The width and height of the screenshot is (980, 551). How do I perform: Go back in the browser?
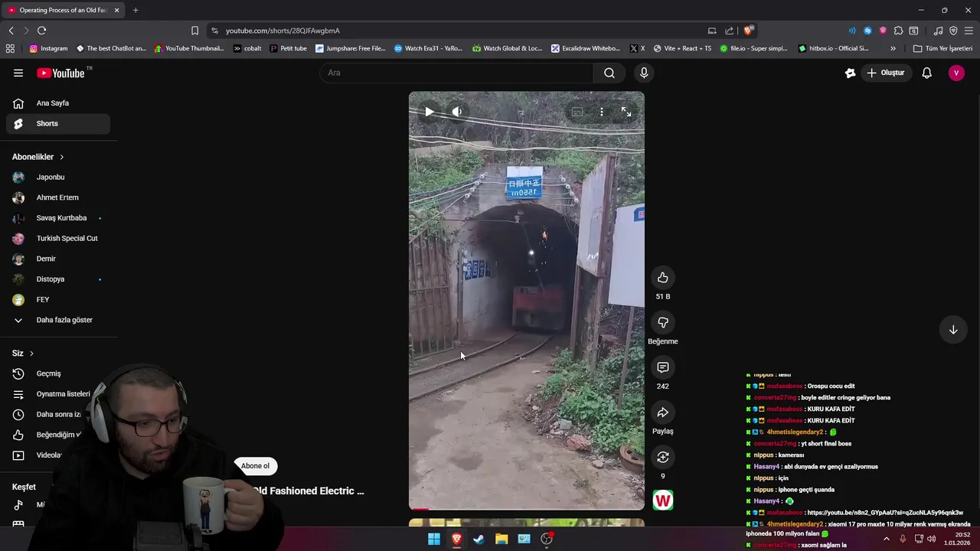(x=11, y=31)
